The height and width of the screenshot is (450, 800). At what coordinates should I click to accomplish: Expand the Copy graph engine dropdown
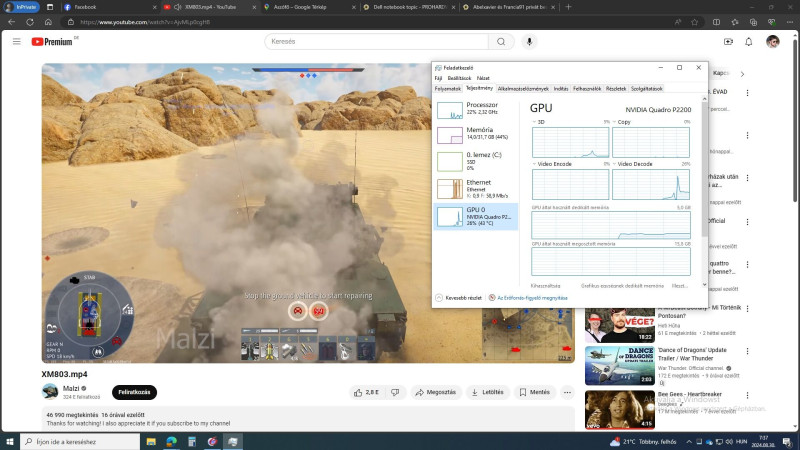click(x=614, y=122)
